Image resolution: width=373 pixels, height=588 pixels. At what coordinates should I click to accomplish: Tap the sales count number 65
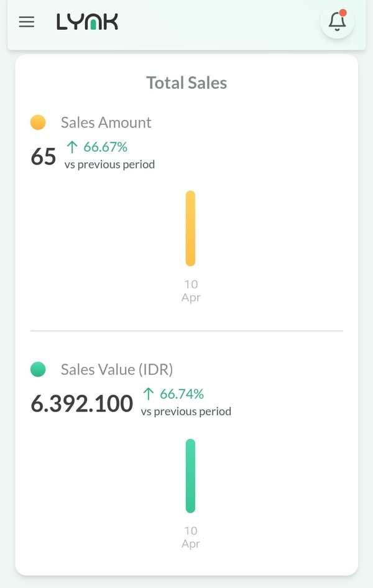click(x=44, y=157)
